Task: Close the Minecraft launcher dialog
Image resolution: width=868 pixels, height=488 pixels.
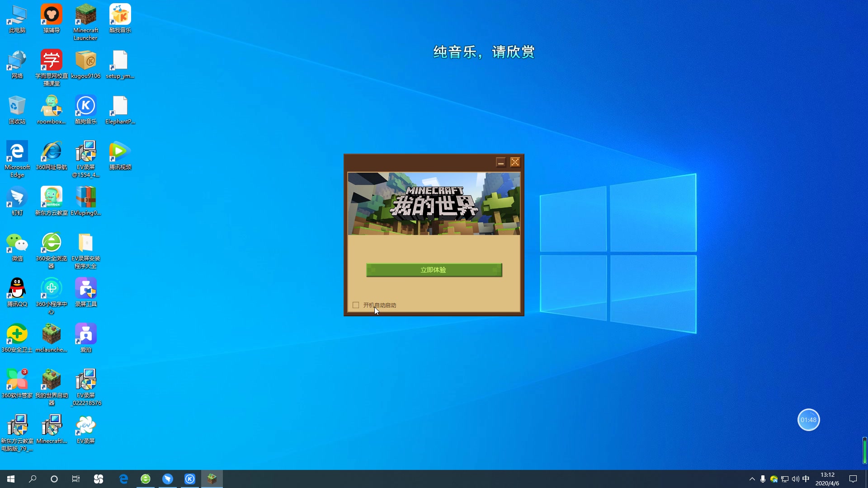Action: (x=515, y=162)
